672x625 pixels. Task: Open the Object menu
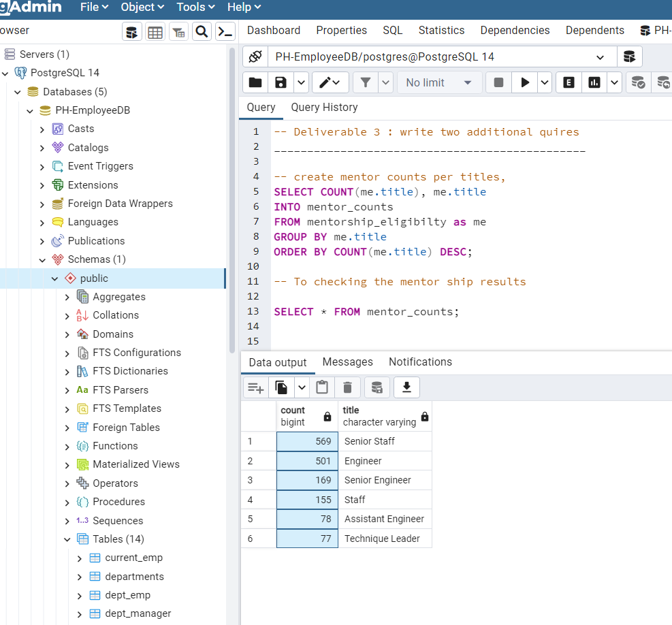[142, 7]
